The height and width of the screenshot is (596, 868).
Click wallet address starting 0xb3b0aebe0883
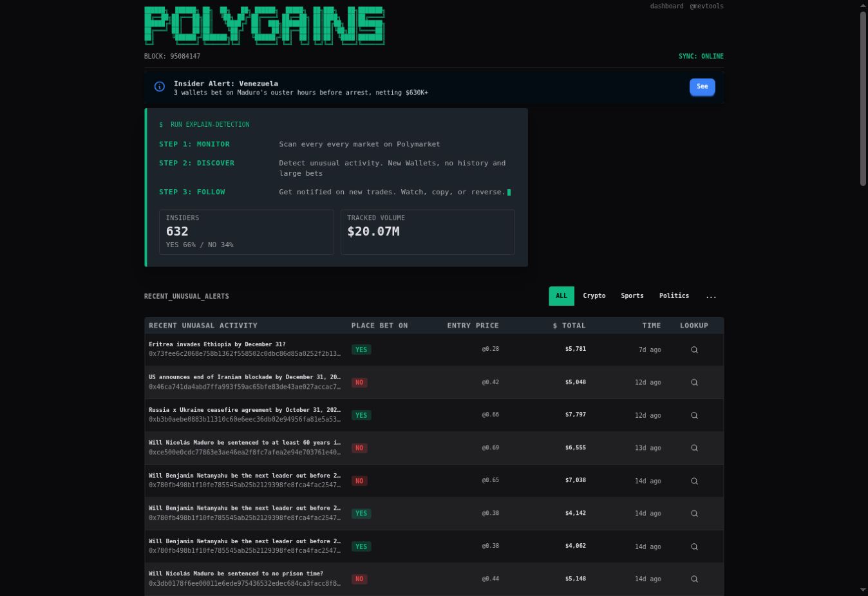click(x=245, y=420)
